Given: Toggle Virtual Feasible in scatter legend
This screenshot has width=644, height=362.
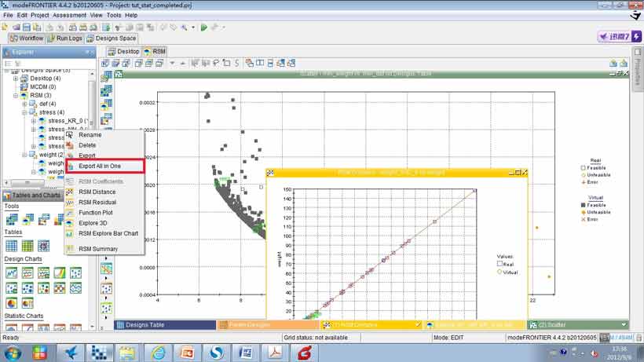Looking at the screenshot, I should point(584,205).
